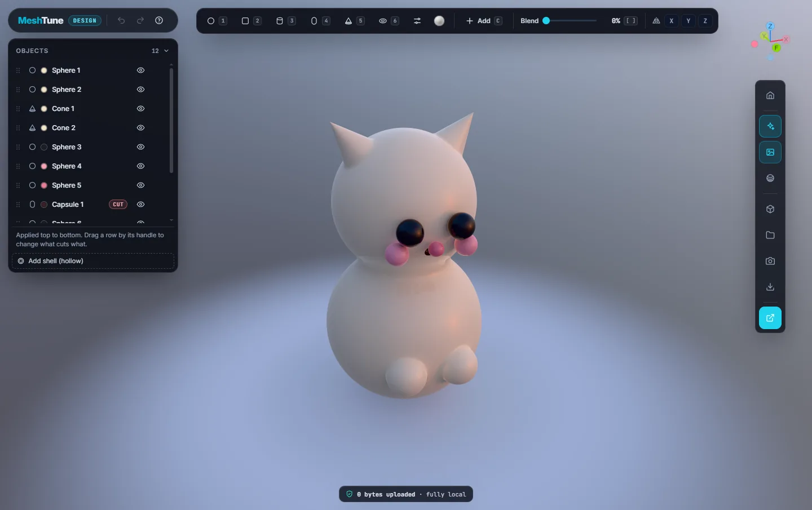Screen dimensions: 812x510
Task: Click the download icon in right sidebar
Action: 770,287
